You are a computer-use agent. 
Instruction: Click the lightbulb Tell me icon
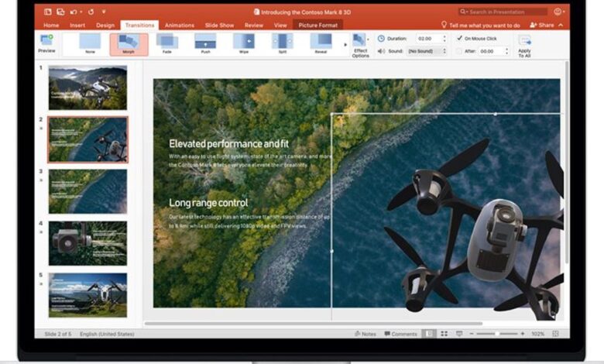coord(444,25)
